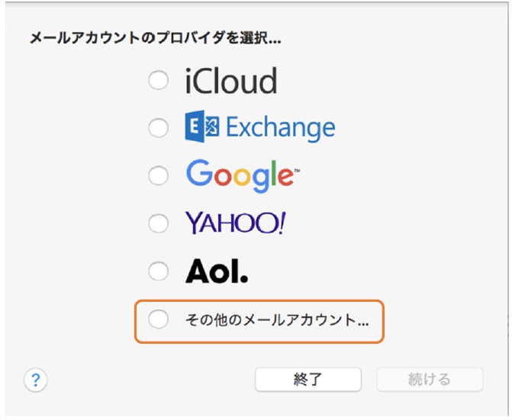Open help with the question mark button
The height and width of the screenshot is (420, 512).
coord(36,380)
